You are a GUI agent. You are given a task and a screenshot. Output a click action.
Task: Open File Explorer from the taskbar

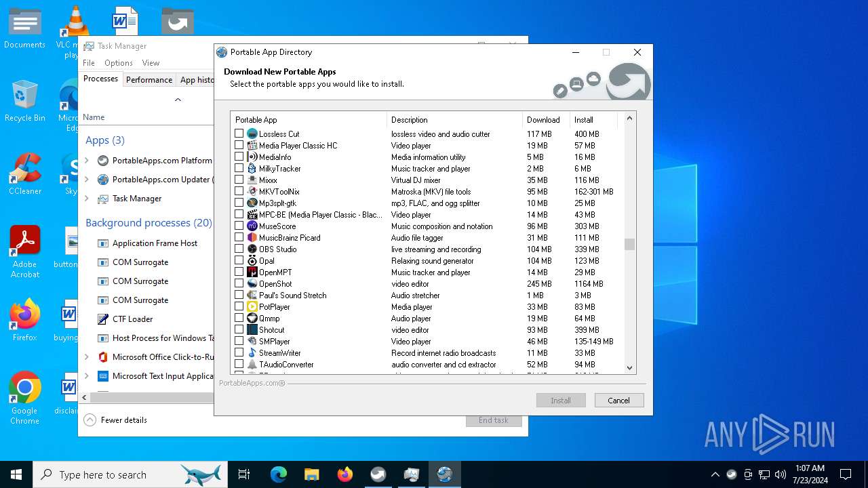tap(311, 474)
